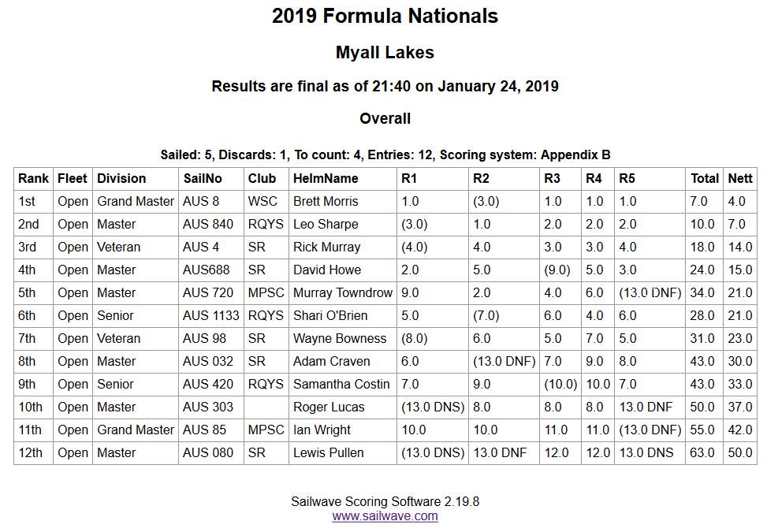Click the HelmName column header
The image size is (767, 532).
tap(326, 179)
